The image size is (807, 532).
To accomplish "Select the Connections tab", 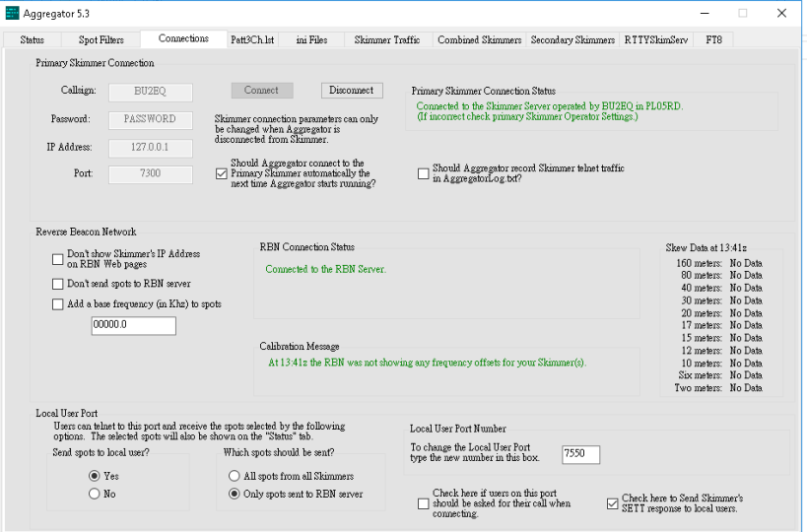I will click(x=183, y=38).
